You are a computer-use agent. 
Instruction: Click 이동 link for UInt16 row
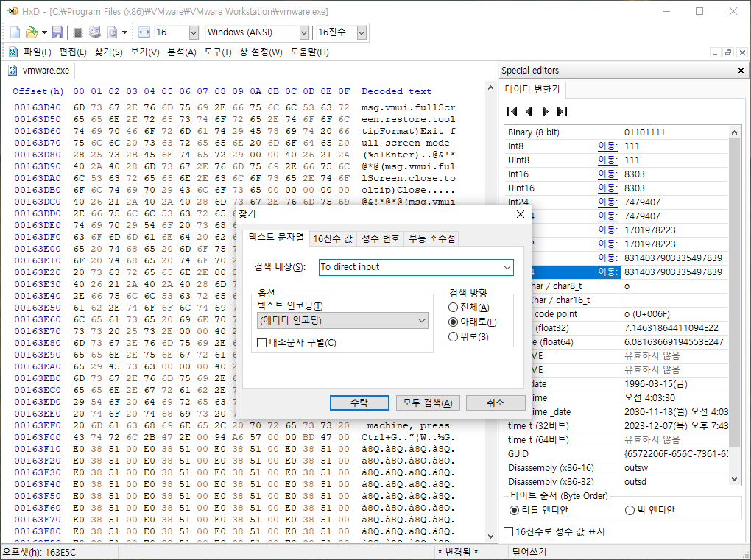(607, 188)
